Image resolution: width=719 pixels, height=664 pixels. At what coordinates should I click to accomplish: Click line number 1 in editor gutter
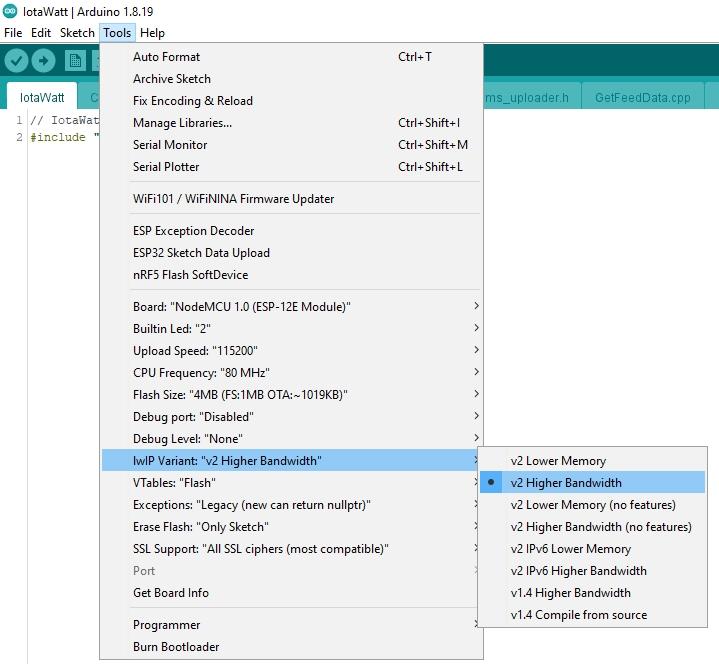click(x=19, y=120)
